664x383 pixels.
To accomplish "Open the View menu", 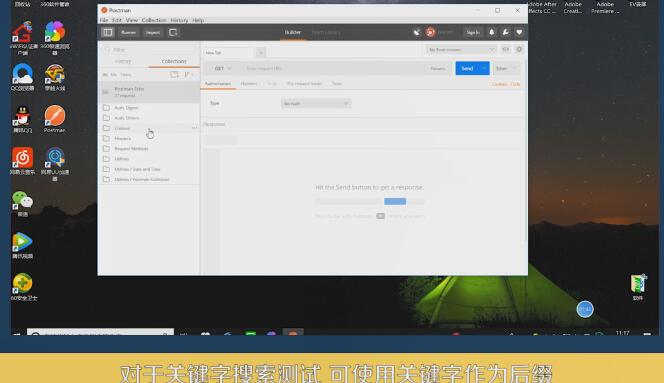I will pyautogui.click(x=132, y=20).
